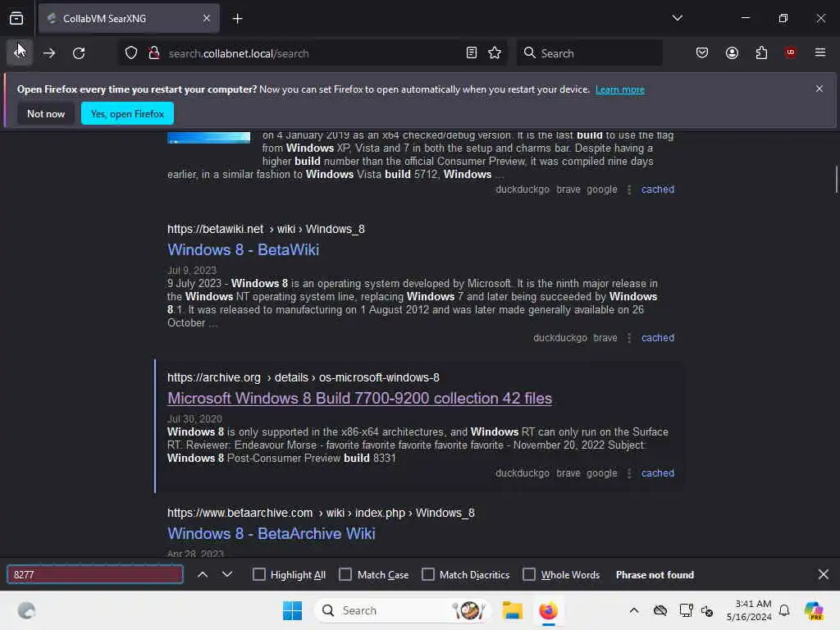Toggle Reader View icon in address bar
Viewport: 840px width, 630px height.
tap(472, 53)
